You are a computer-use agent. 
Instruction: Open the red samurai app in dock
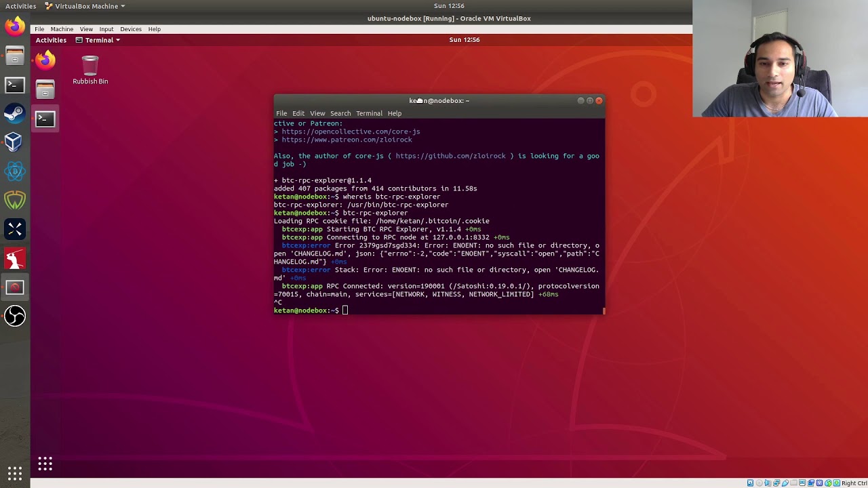(15, 258)
